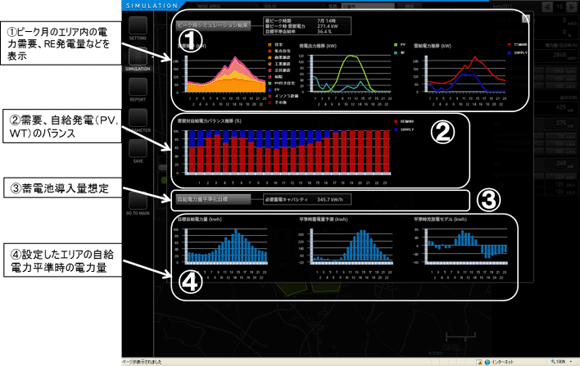The height and width of the screenshot is (366, 580).
Task: Click the Internet zone icon in status bar
Action: [x=487, y=362]
